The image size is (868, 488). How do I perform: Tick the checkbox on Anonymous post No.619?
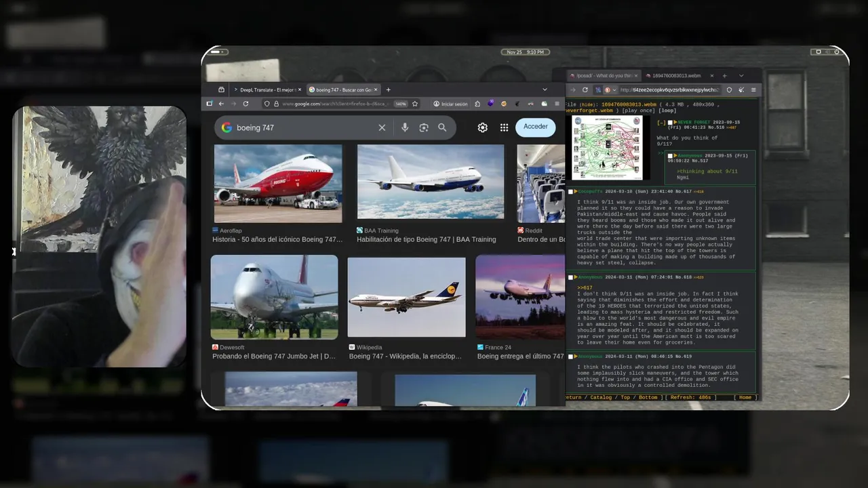click(570, 357)
